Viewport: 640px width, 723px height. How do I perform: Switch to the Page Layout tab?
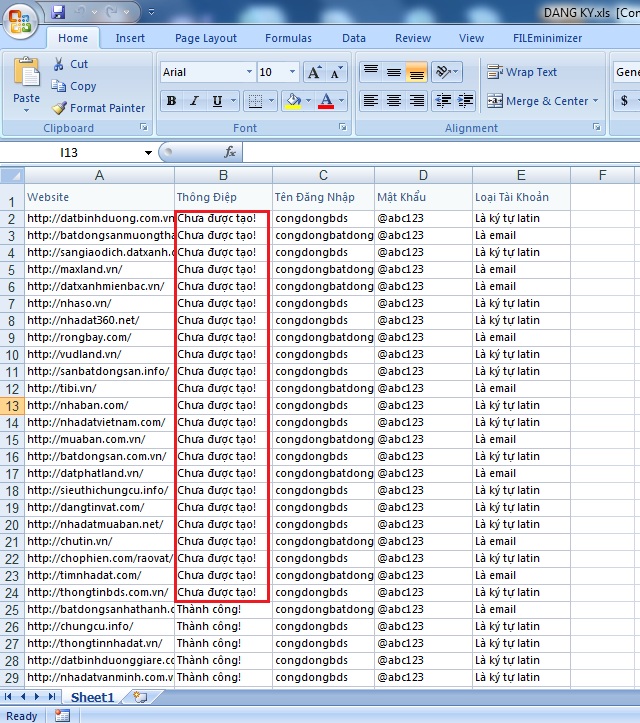(x=206, y=38)
